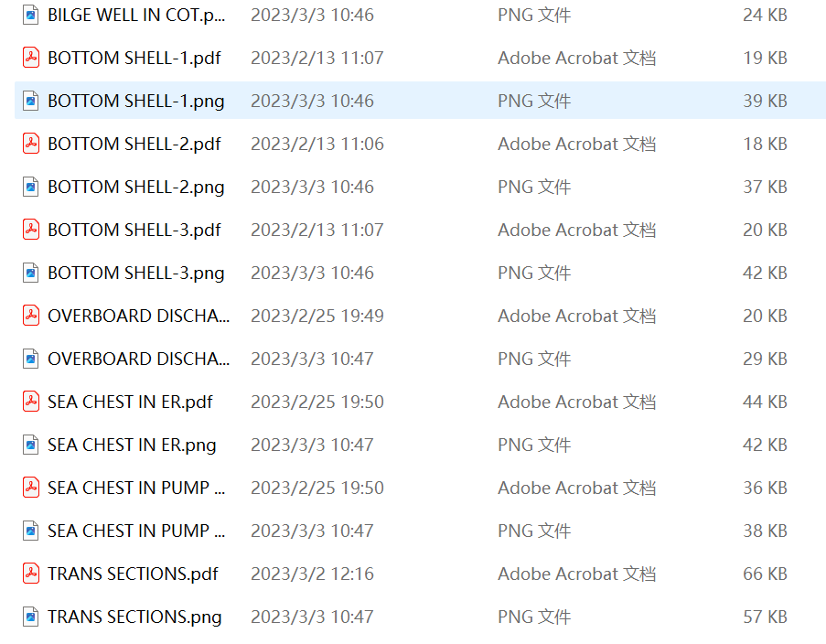Click the PNG icon beside BILGE WELL IN COT
This screenshot has height=644, width=826.
point(30,15)
